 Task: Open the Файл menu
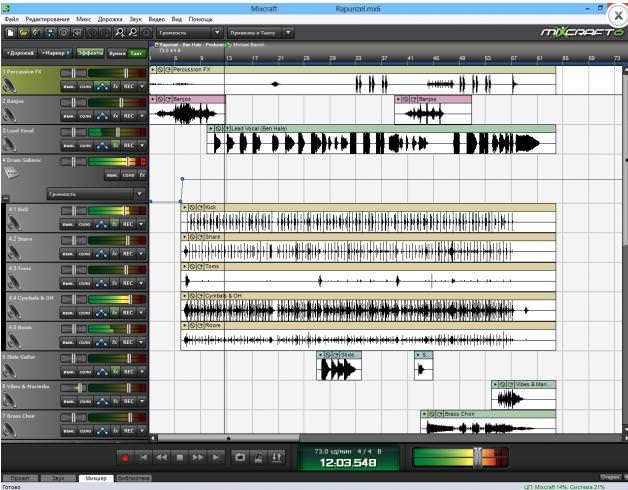(12, 19)
